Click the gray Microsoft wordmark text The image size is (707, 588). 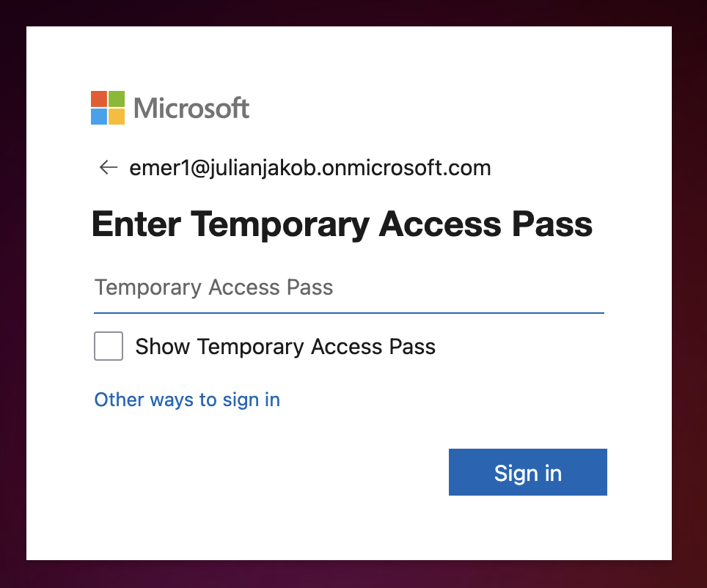pyautogui.click(x=191, y=109)
